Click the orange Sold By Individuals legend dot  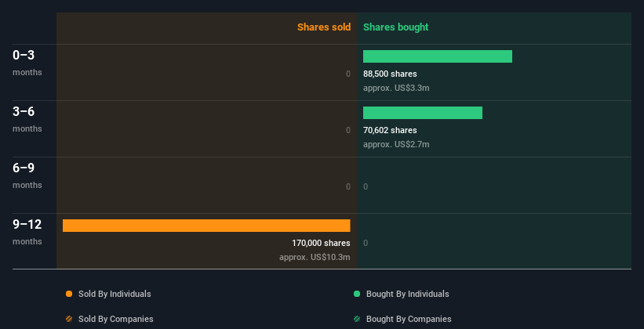[x=69, y=294]
